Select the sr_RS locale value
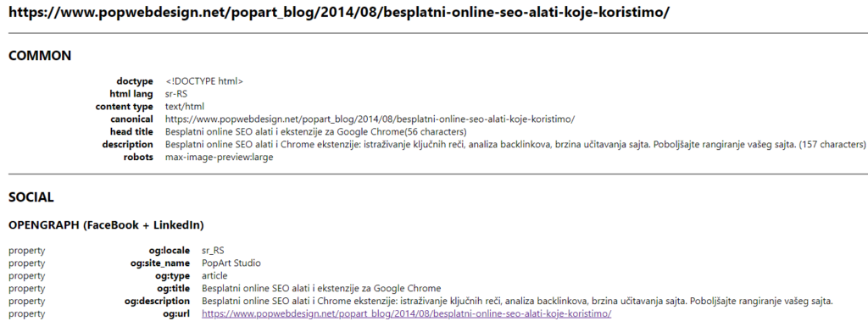 pos(213,250)
